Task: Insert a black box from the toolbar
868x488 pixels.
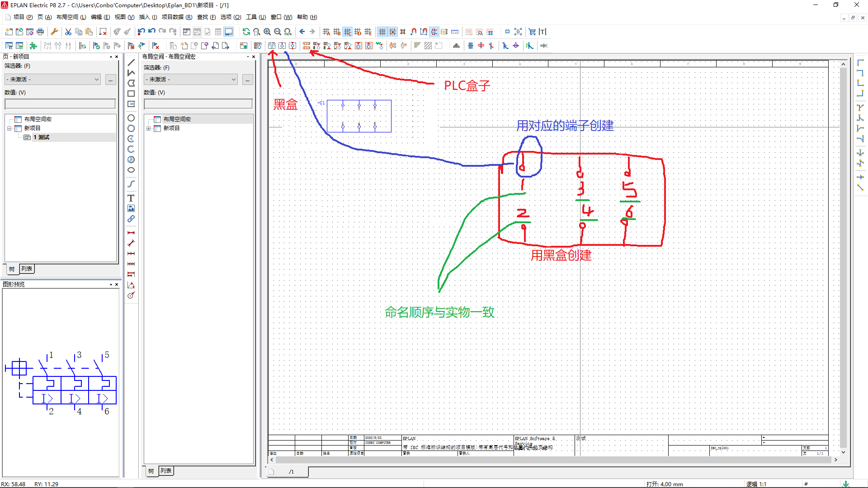Action: (x=272, y=45)
